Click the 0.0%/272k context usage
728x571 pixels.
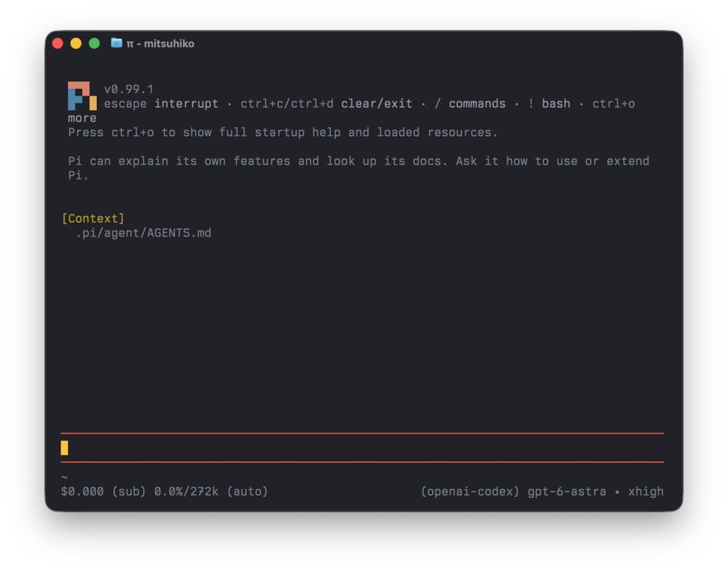[186, 492]
